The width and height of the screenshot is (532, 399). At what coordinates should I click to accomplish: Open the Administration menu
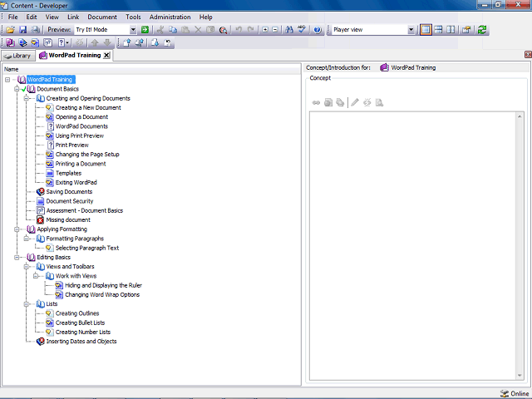170,17
